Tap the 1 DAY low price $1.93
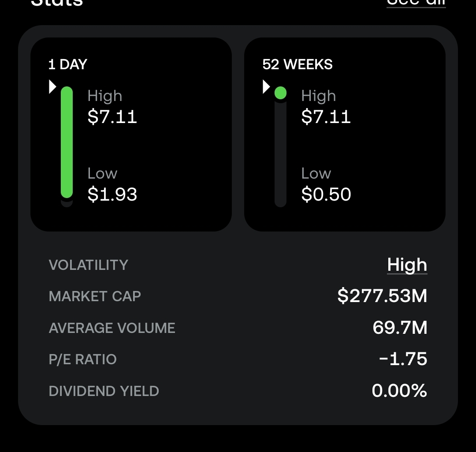This screenshot has width=476, height=452. coord(112,194)
